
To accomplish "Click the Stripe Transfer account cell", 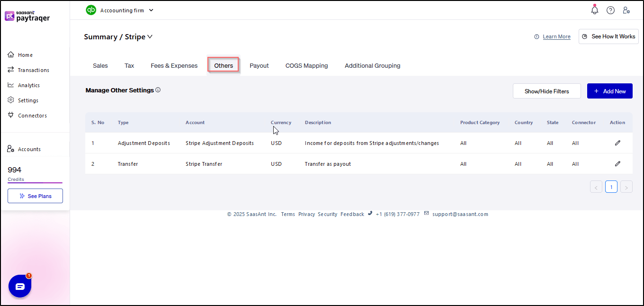I will [204, 164].
